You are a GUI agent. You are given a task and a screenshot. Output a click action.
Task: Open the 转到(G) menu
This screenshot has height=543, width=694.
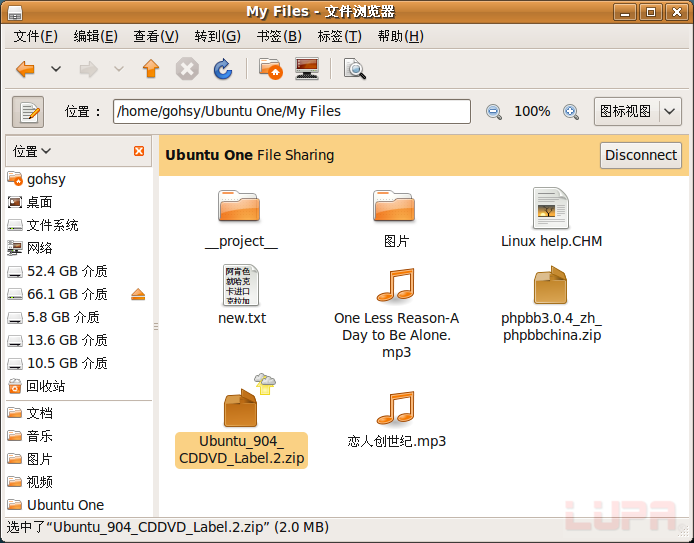tap(217, 36)
